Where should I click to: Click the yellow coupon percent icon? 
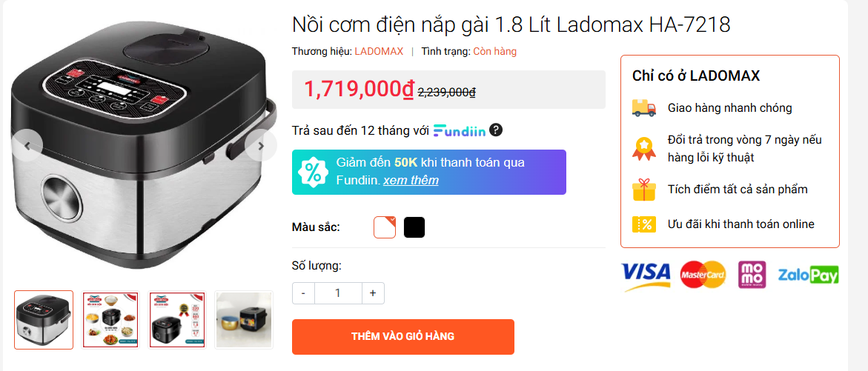pos(644,224)
